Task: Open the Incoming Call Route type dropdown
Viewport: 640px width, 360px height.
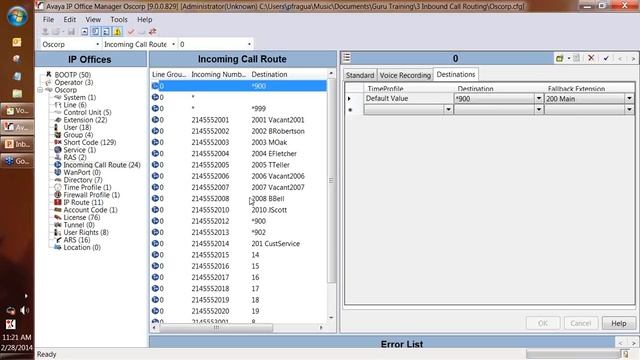Action: 173,44
